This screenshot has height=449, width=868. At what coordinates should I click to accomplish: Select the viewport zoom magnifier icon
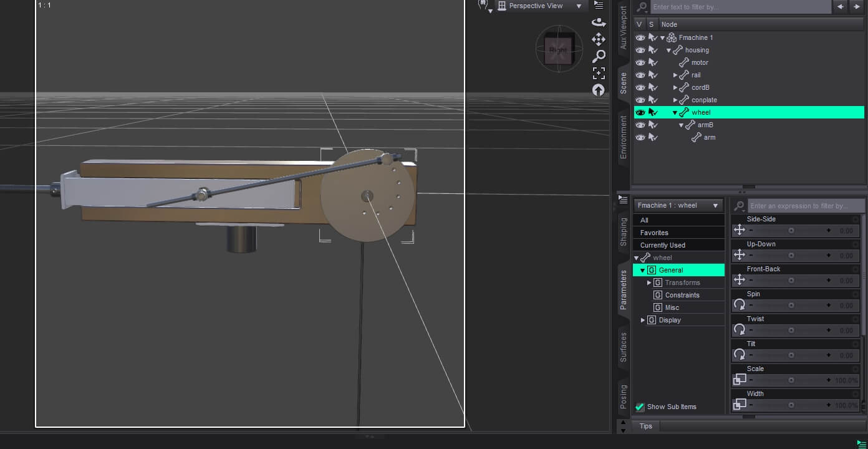599,56
